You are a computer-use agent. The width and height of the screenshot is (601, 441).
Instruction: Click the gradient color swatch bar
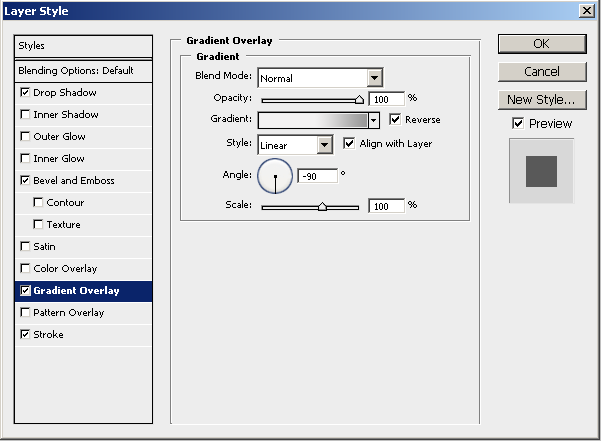[x=312, y=120]
